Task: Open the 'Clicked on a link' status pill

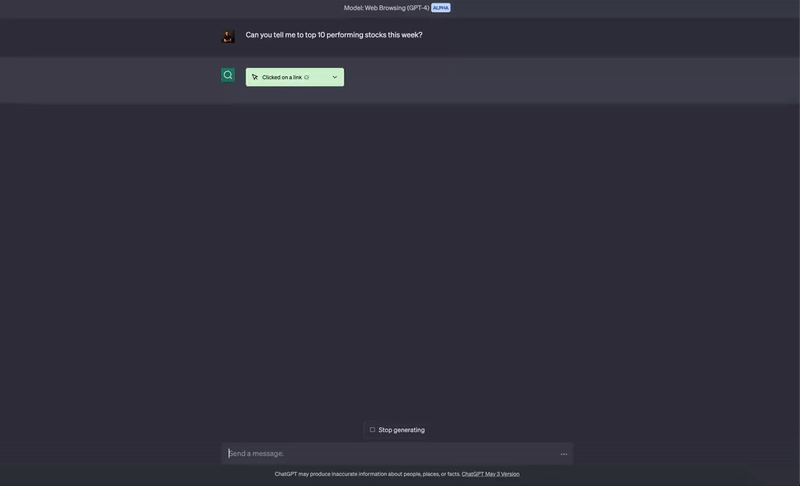Action: tap(295, 77)
